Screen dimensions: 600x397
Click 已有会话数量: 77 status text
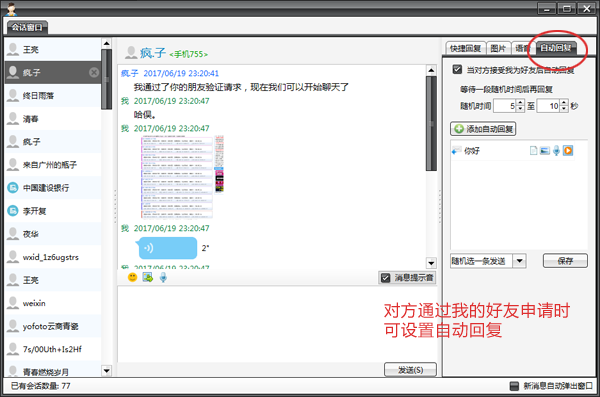[41, 386]
